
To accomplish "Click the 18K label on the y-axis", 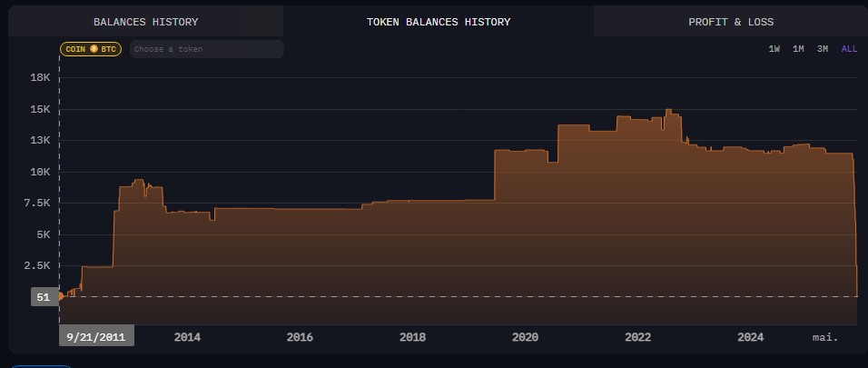I will (x=40, y=78).
